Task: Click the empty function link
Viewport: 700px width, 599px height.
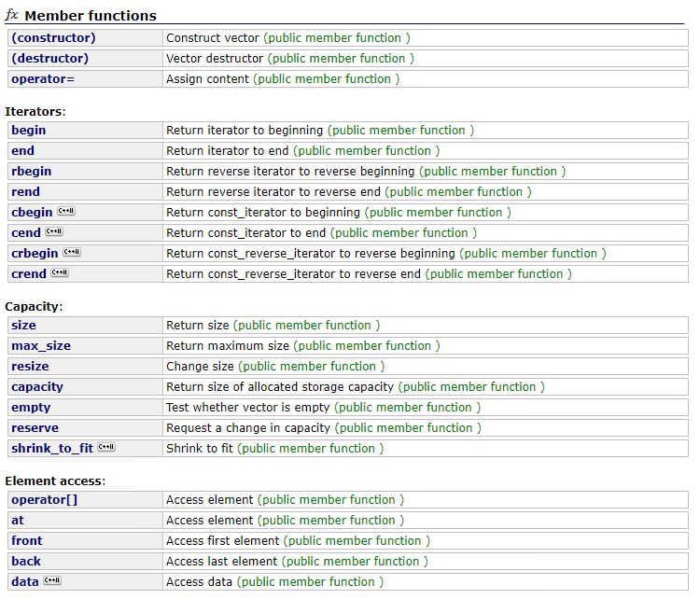Action: click(31, 408)
